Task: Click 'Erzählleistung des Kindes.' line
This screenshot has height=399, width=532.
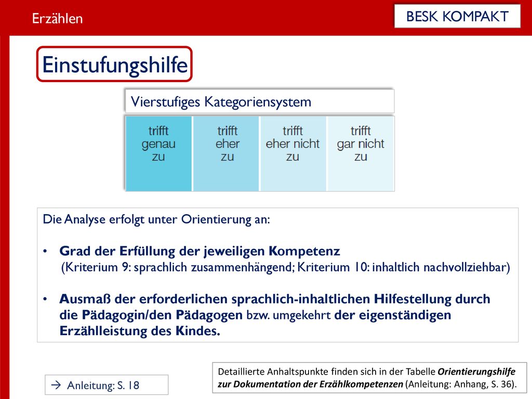Action: pos(140,331)
